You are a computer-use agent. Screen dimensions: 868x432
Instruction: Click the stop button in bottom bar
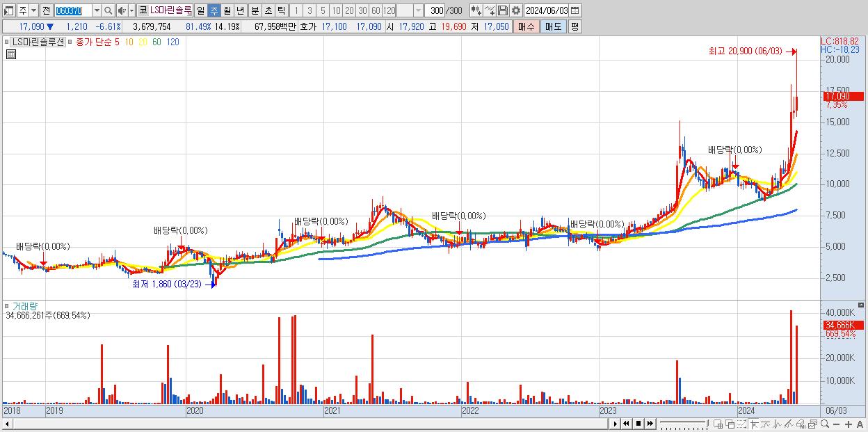click(638, 424)
